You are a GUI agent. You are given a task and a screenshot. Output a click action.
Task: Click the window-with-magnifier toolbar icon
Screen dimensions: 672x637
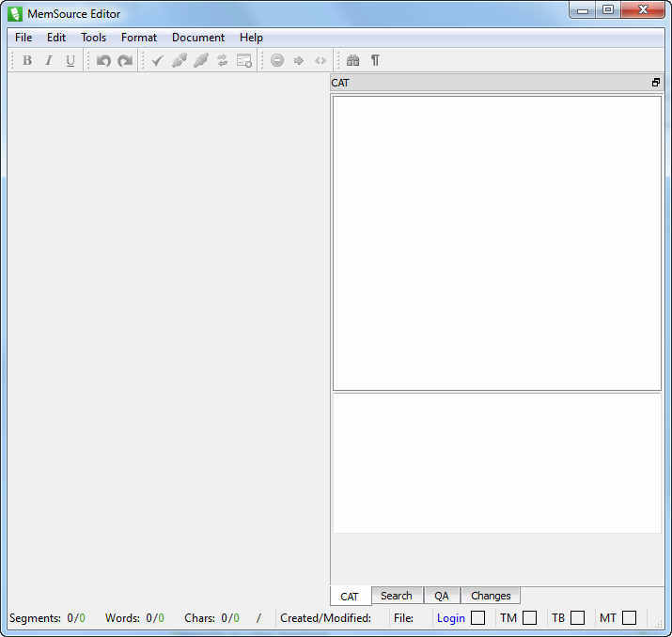click(x=244, y=60)
